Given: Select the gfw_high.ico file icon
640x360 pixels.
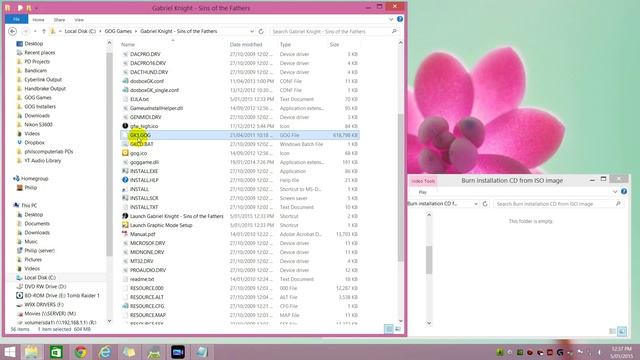Looking at the screenshot, I should (x=125, y=126).
